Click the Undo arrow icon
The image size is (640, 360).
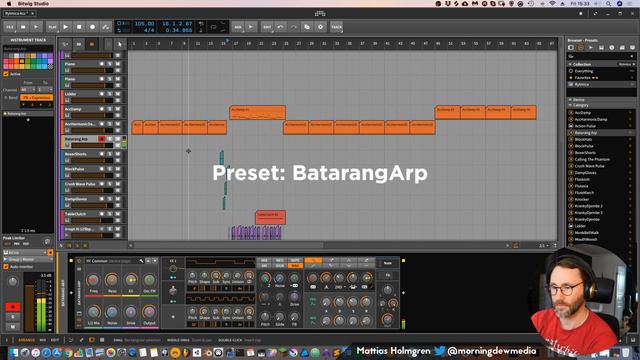280,27
